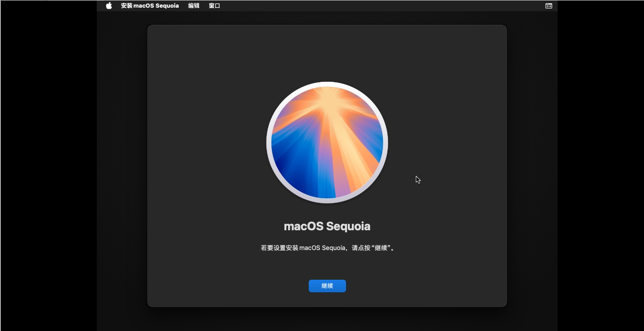The height and width of the screenshot is (331, 644).
Task: Click the macOS Sequoia title text
Action: 327,226
